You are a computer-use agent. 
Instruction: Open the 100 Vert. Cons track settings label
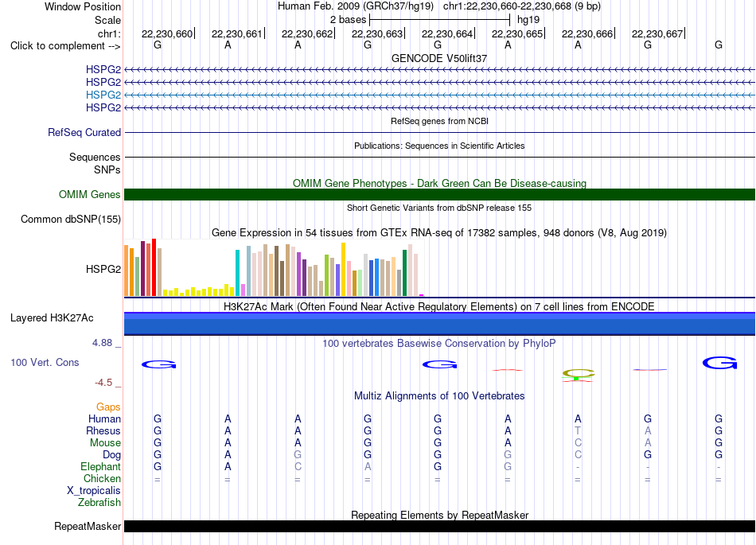(x=45, y=362)
